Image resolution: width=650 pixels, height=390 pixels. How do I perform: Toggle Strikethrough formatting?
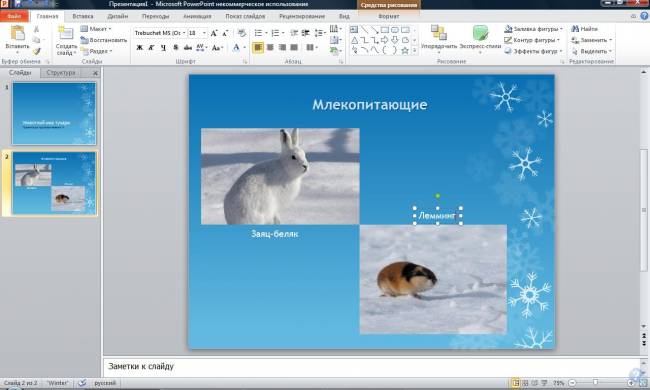pyautogui.click(x=188, y=47)
